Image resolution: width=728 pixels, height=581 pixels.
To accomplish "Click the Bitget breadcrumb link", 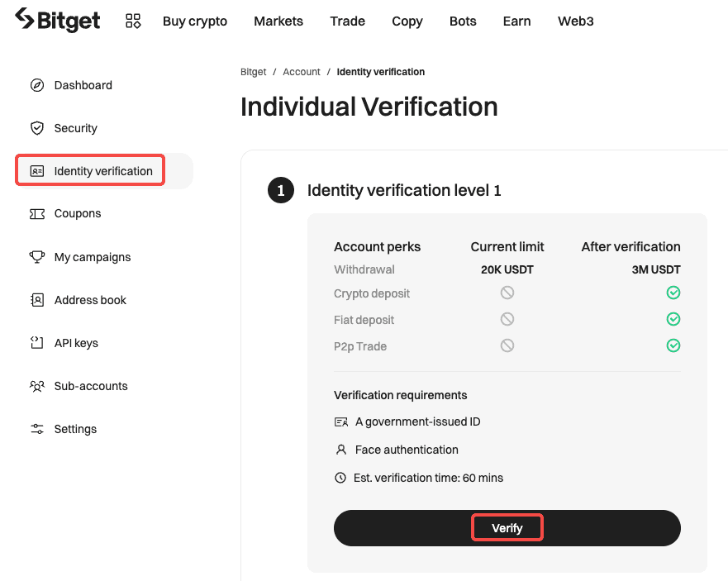I will pos(254,72).
